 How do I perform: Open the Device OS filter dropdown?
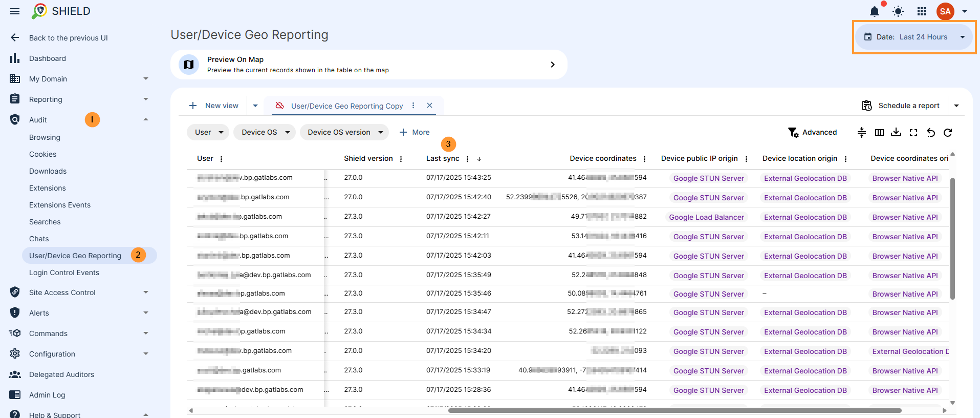point(265,132)
